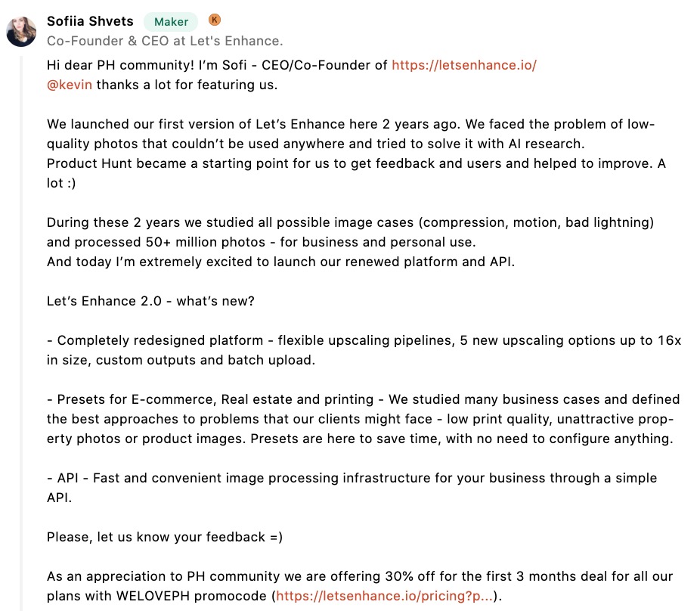Click the 'Please, let us know your feedback' line
Viewport: 700px width, 611px height.
pyautogui.click(x=165, y=537)
